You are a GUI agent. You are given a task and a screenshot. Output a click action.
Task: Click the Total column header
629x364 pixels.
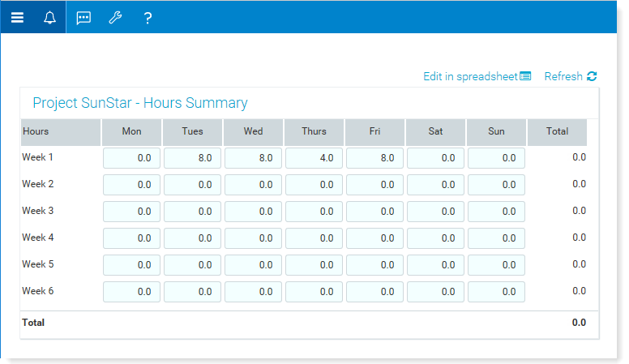coord(557,132)
